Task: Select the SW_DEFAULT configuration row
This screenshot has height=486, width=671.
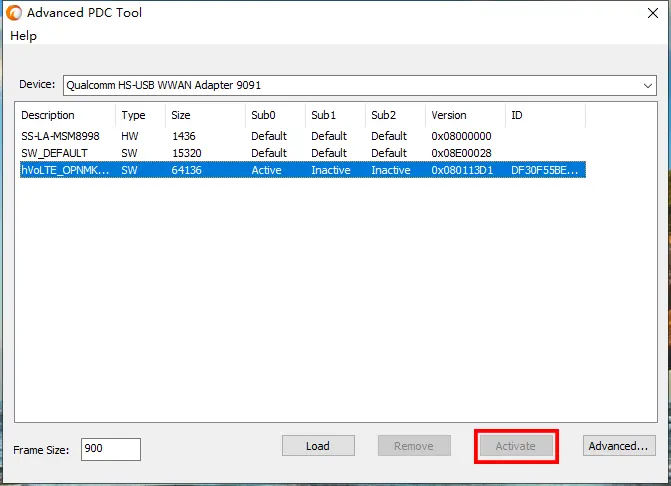Action: coord(60,153)
